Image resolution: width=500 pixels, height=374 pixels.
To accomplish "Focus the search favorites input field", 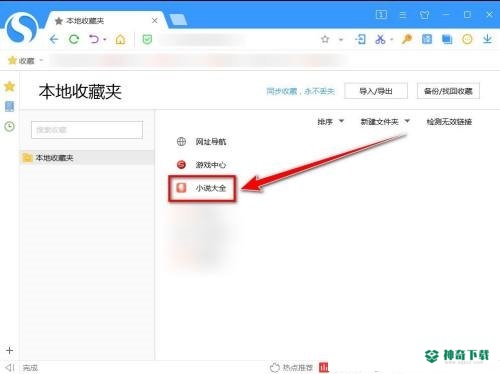I will click(x=87, y=130).
